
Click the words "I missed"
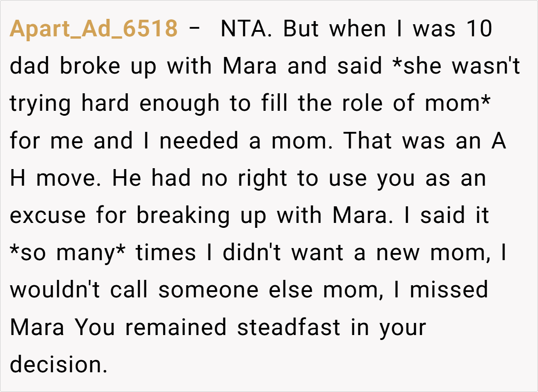pyautogui.click(x=442, y=290)
